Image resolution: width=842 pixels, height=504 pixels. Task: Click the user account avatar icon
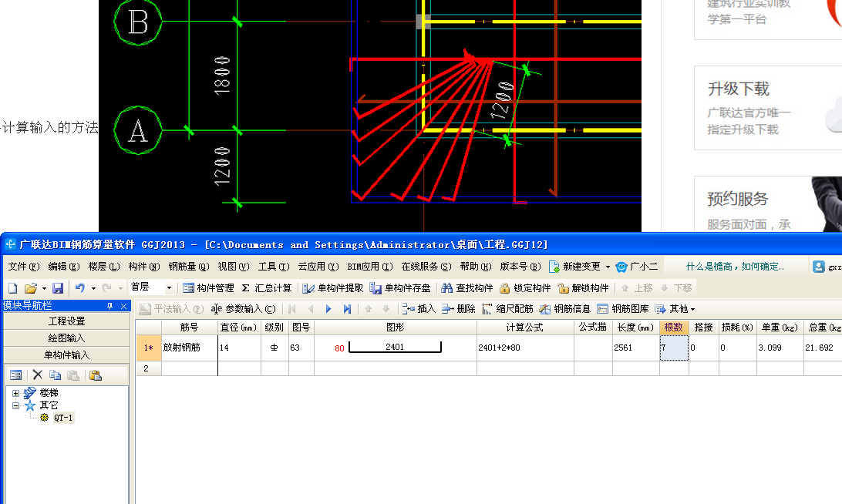(819, 267)
